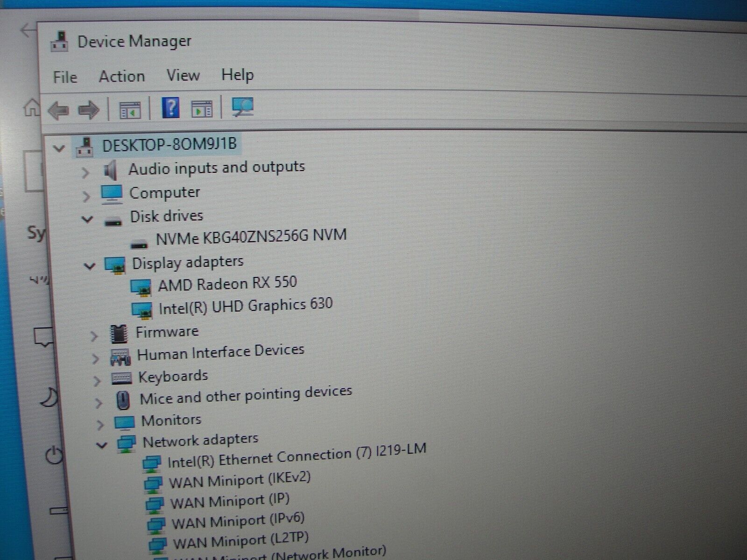Click the chip icon beside Firmware

119,334
